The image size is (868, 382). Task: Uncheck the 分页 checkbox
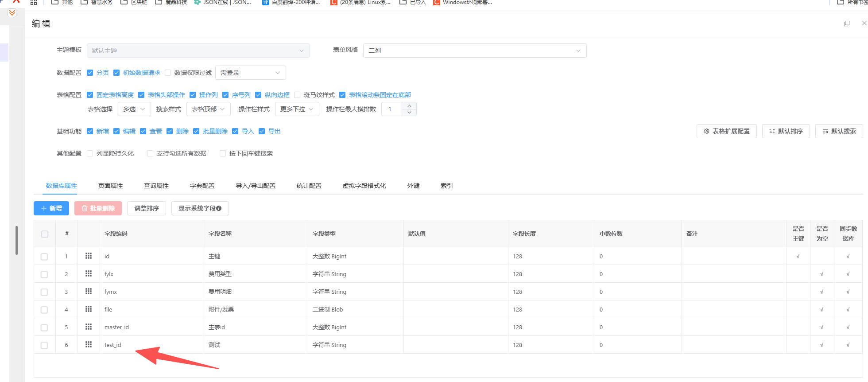(x=90, y=73)
